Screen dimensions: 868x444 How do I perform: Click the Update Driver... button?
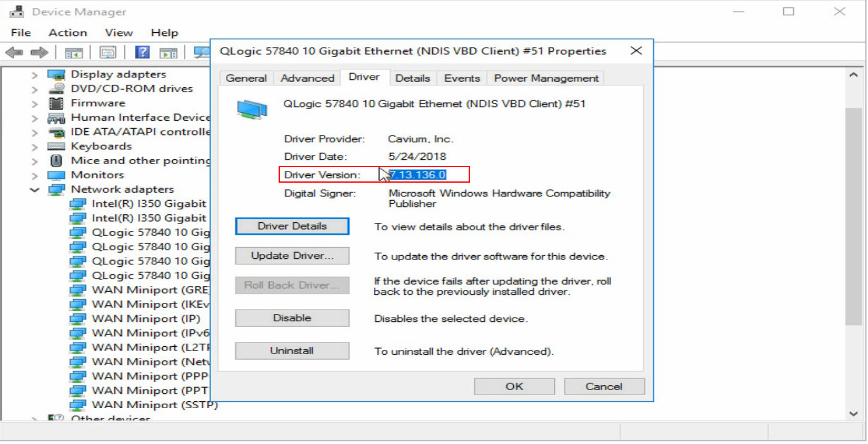tap(292, 256)
